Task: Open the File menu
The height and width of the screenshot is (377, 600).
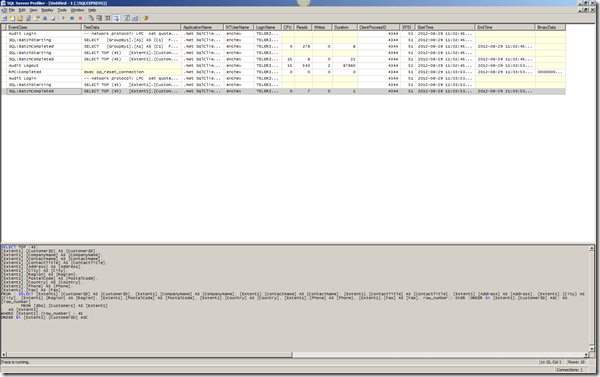Action: 12,10
